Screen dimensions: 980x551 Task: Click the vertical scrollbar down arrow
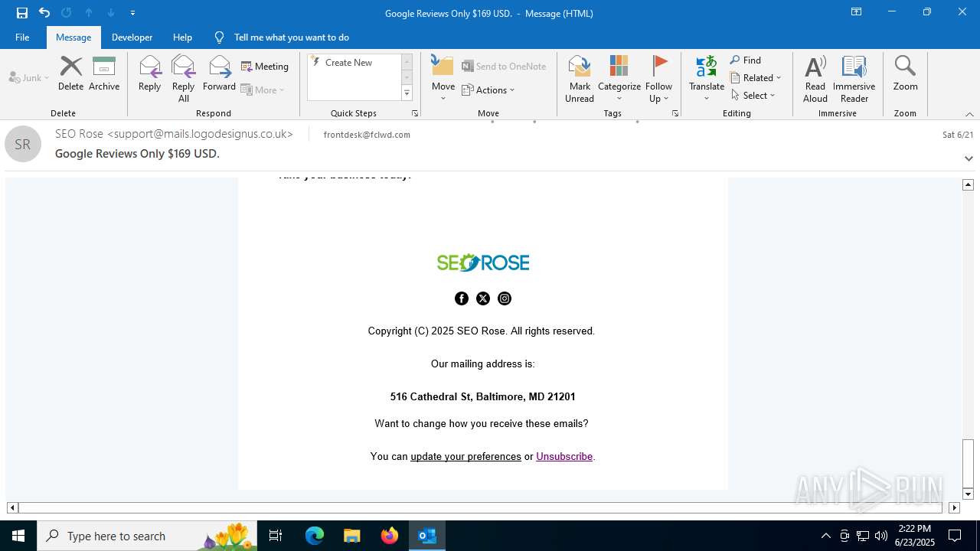coord(969,494)
